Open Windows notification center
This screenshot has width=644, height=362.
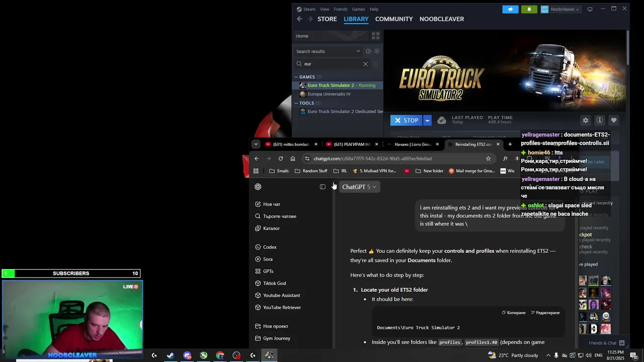[x=633, y=355]
